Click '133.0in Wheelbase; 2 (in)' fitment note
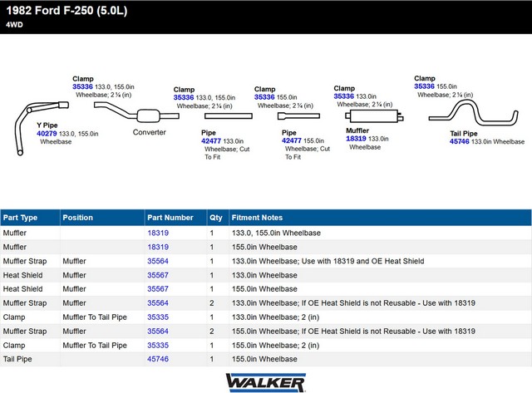532x393 pixels. [x=275, y=317]
